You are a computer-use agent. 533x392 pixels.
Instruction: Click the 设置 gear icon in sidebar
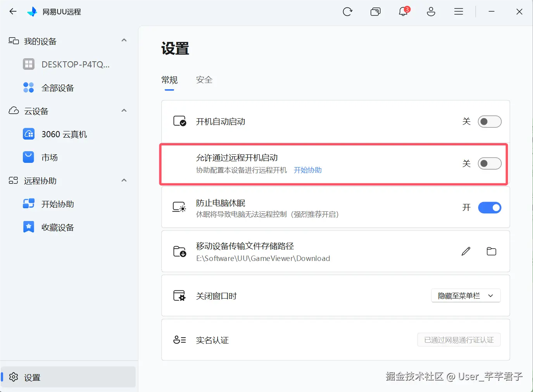click(14, 377)
